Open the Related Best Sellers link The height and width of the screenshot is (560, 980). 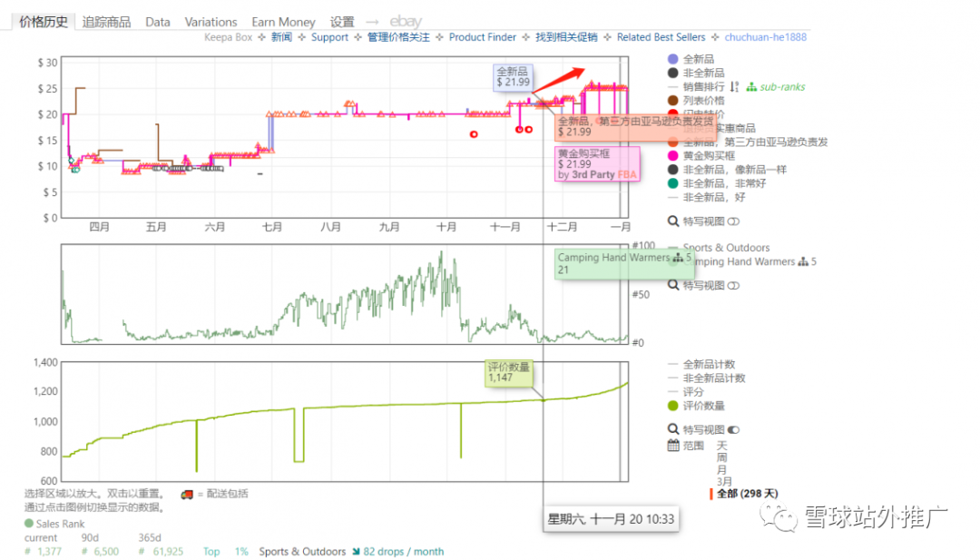click(x=661, y=37)
